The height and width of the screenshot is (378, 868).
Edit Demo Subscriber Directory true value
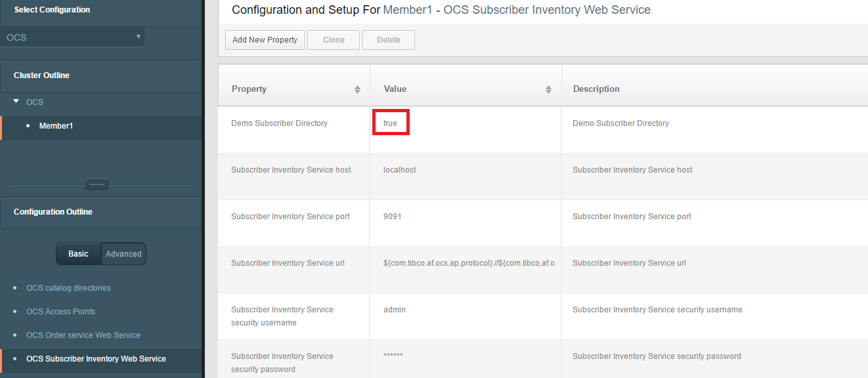(391, 123)
